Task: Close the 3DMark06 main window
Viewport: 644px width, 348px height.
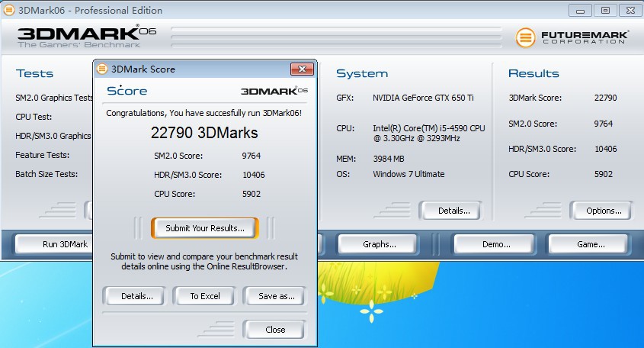Action: [x=630, y=10]
